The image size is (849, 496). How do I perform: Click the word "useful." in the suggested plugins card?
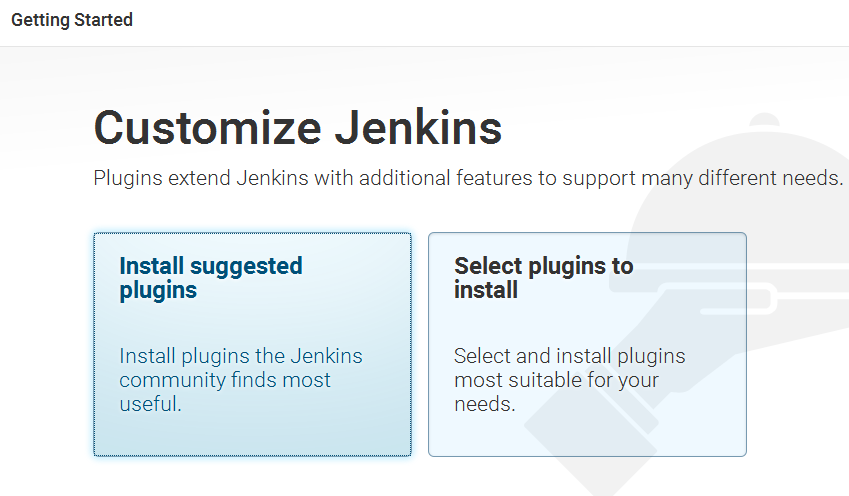[x=151, y=404]
